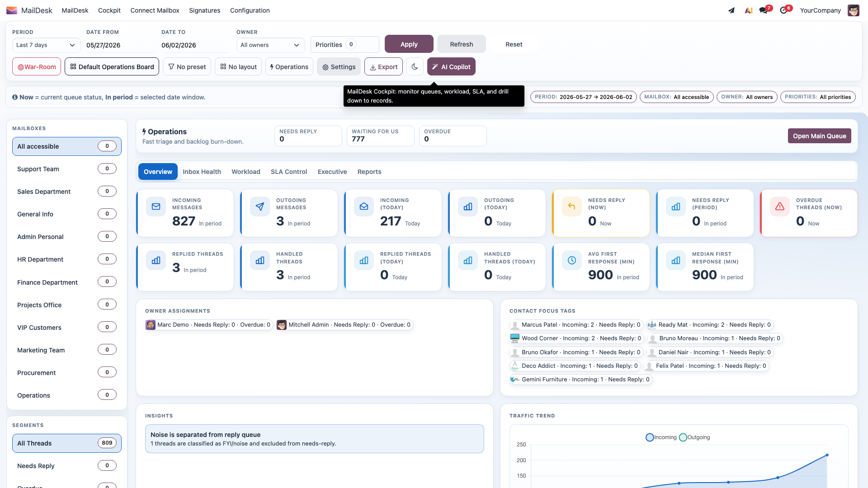868x488 pixels.
Task: Toggle the Outgoing series in Traffic Trend legend
Action: coord(694,437)
